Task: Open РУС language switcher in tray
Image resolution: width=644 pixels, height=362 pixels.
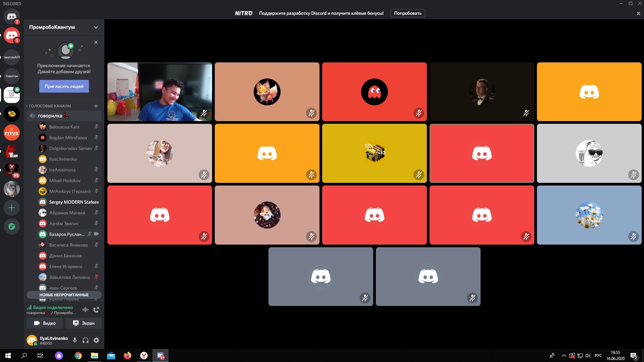Action: coord(598,356)
